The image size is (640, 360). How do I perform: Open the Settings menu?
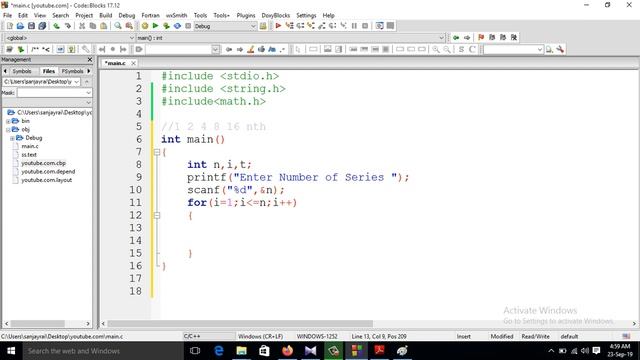306,15
